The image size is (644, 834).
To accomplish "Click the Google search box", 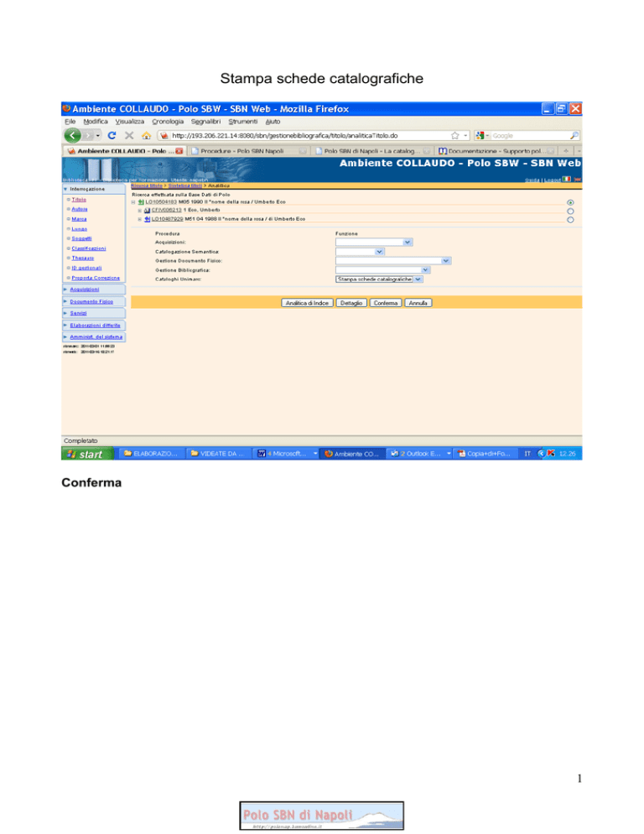I will 529,136.
